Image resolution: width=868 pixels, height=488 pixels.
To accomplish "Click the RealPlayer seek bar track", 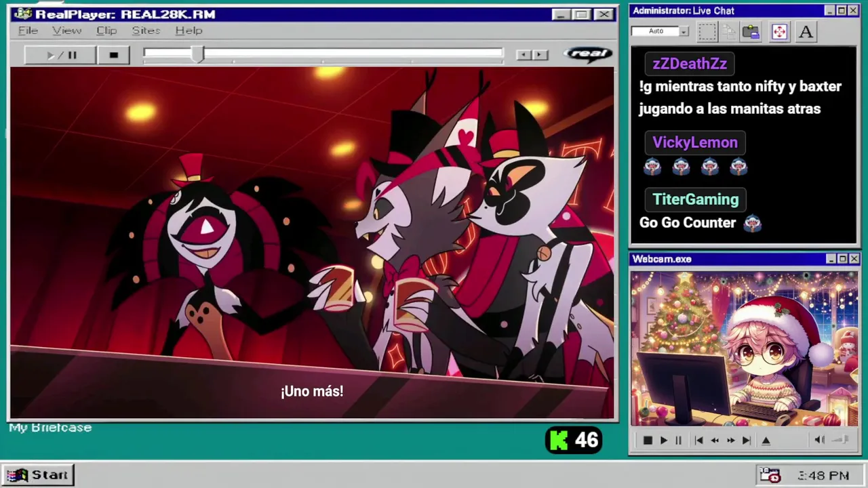I will [323, 54].
